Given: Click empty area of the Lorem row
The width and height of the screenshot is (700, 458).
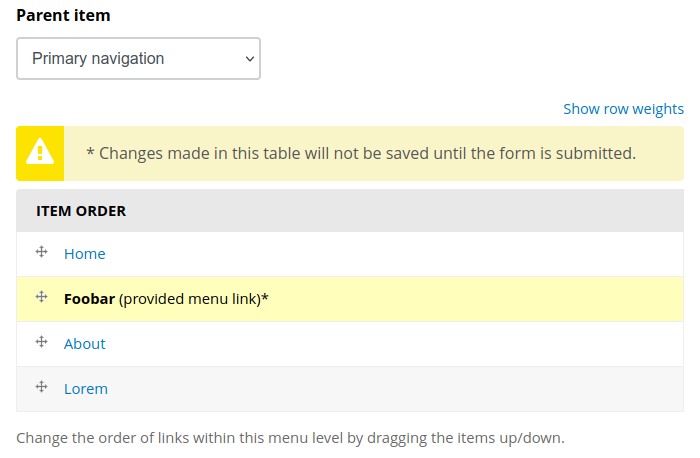Looking at the screenshot, I should coord(393,389).
